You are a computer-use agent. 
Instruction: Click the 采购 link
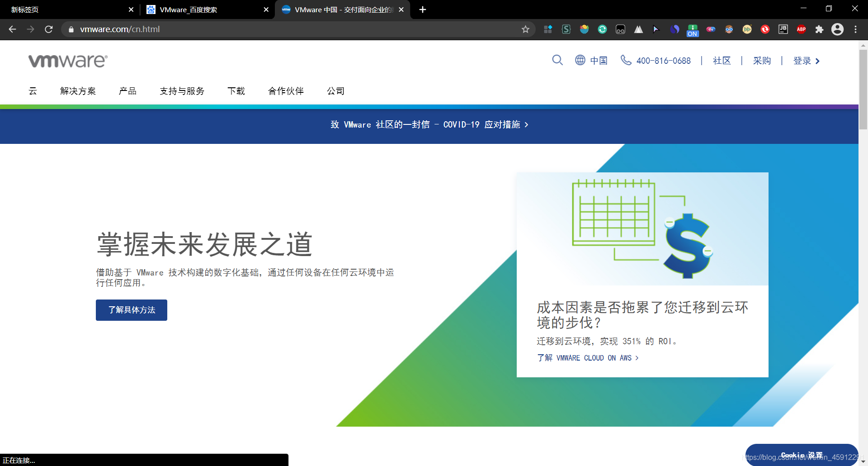click(762, 61)
